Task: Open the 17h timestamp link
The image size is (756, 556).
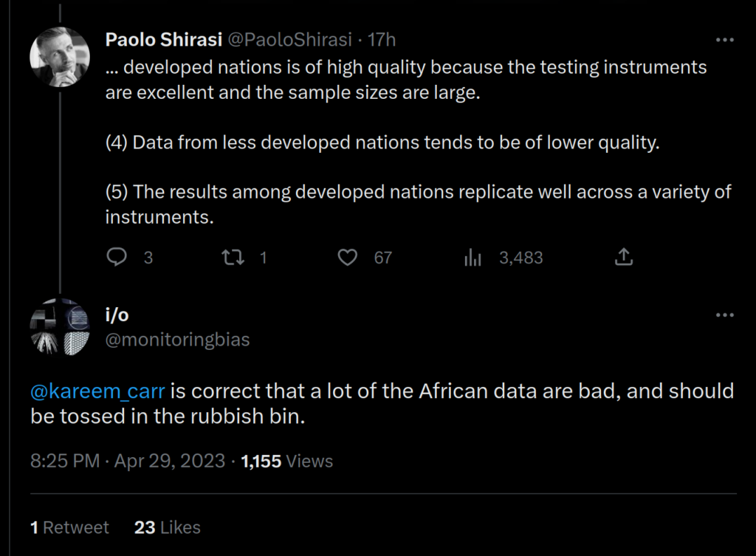Action: 382,40
